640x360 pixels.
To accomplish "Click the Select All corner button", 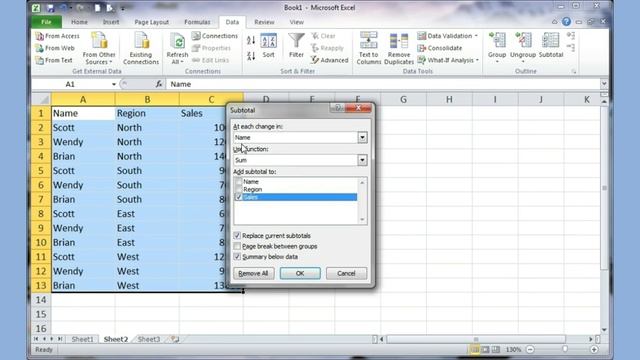I will tap(41, 99).
